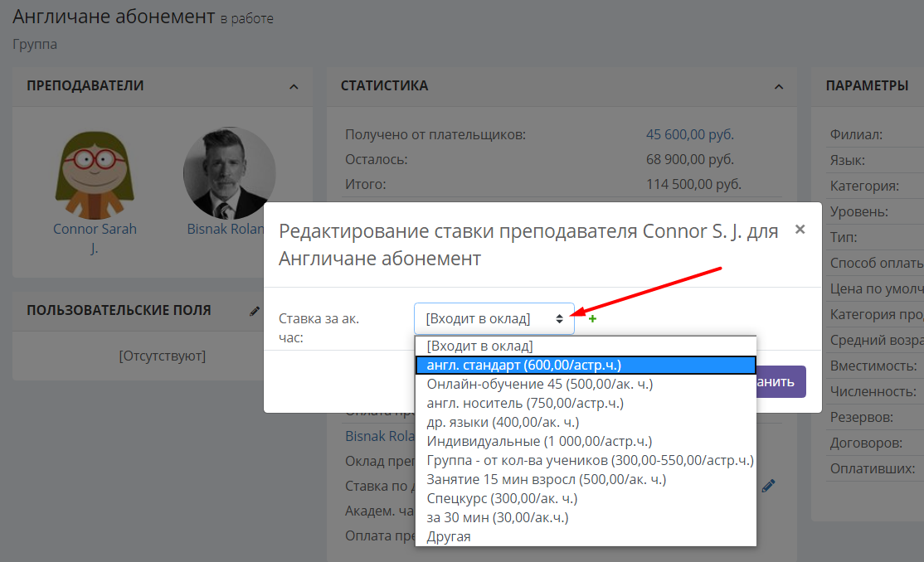This screenshot has width=924, height=562.
Task: Click the Тип: parameter row
Action: (x=877, y=237)
